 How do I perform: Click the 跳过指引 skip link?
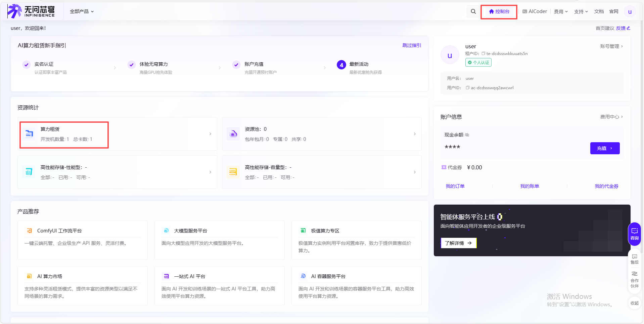[x=411, y=45]
